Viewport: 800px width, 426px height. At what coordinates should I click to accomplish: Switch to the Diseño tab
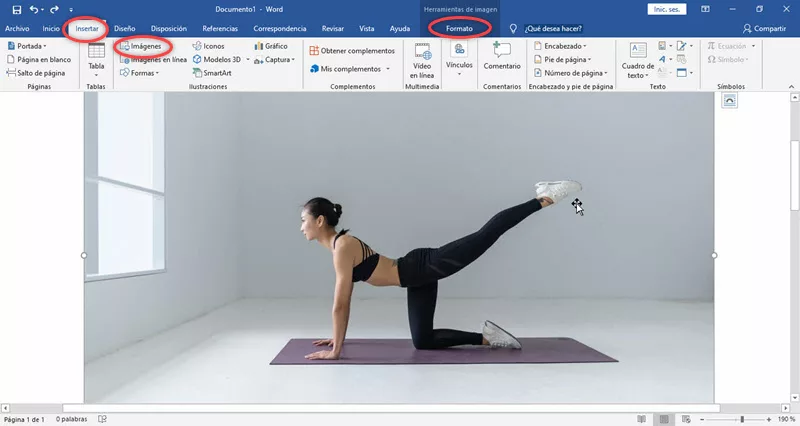pos(124,29)
